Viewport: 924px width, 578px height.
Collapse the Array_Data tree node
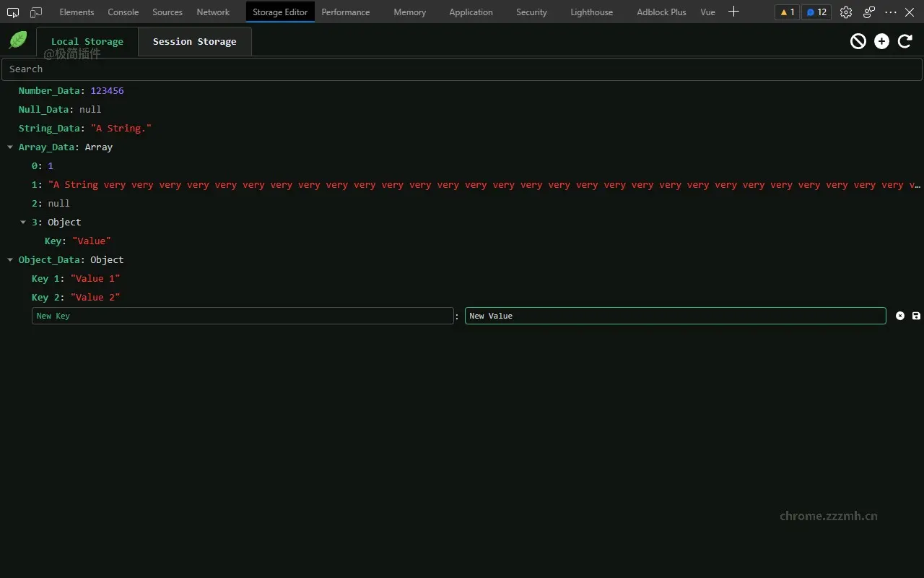click(x=10, y=147)
